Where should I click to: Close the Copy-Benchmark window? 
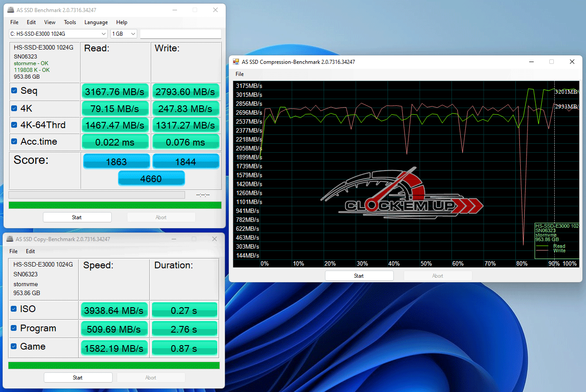point(215,239)
